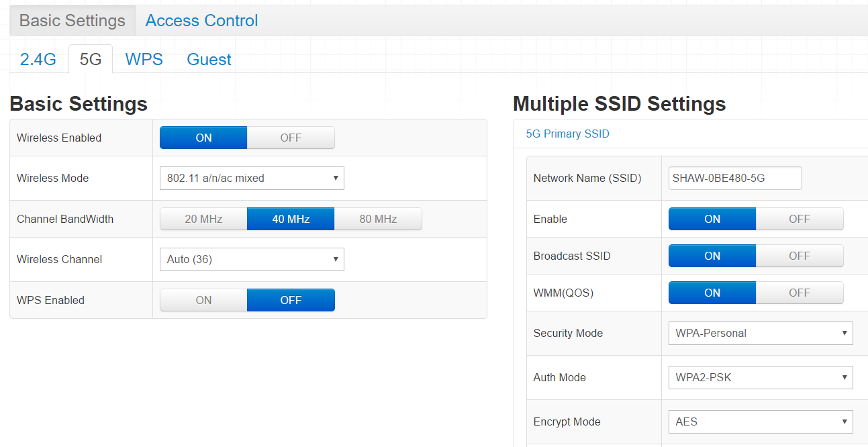This screenshot has height=447, width=868.
Task: Click the Broadcast SSID label
Action: [x=572, y=256]
